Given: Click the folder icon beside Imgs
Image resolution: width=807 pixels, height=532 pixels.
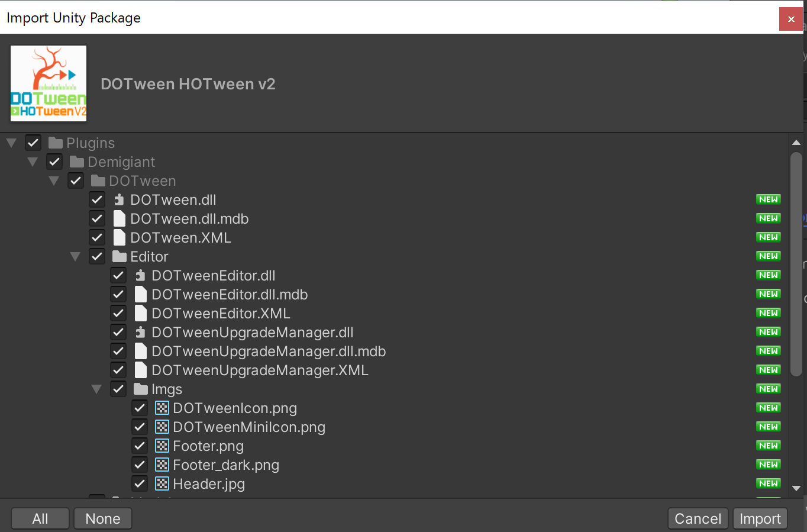Looking at the screenshot, I should pos(140,389).
